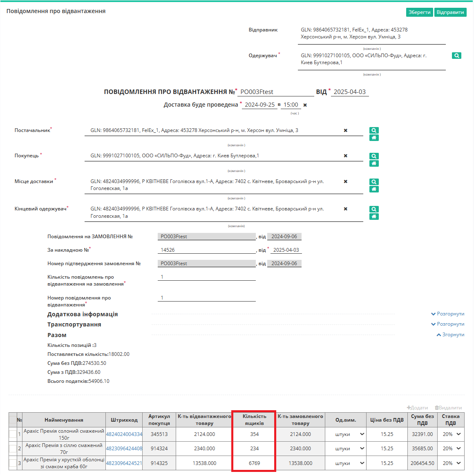Open the VAT rate dropdown in row 1
474x476 pixels.
(x=451, y=434)
